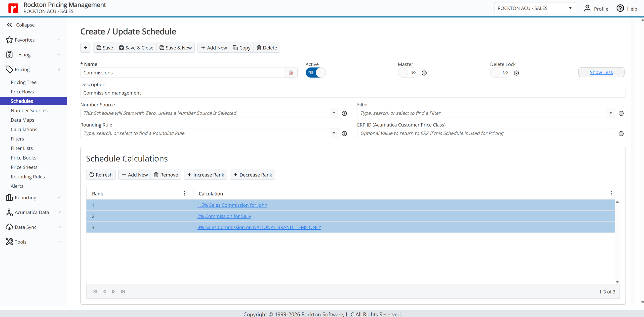644x317 pixels.
Task: Collapse the sidebar with double-chevron icon
Action: pos(10,25)
